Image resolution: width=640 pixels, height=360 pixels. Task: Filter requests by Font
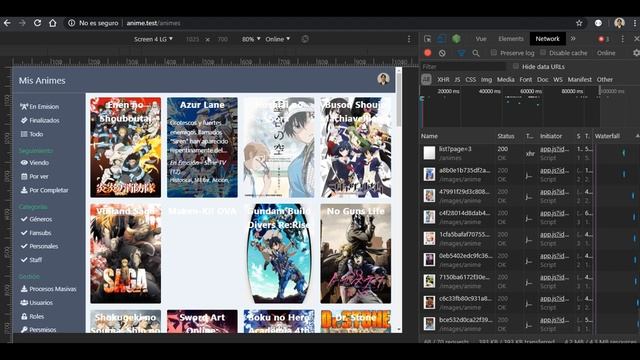click(x=526, y=80)
